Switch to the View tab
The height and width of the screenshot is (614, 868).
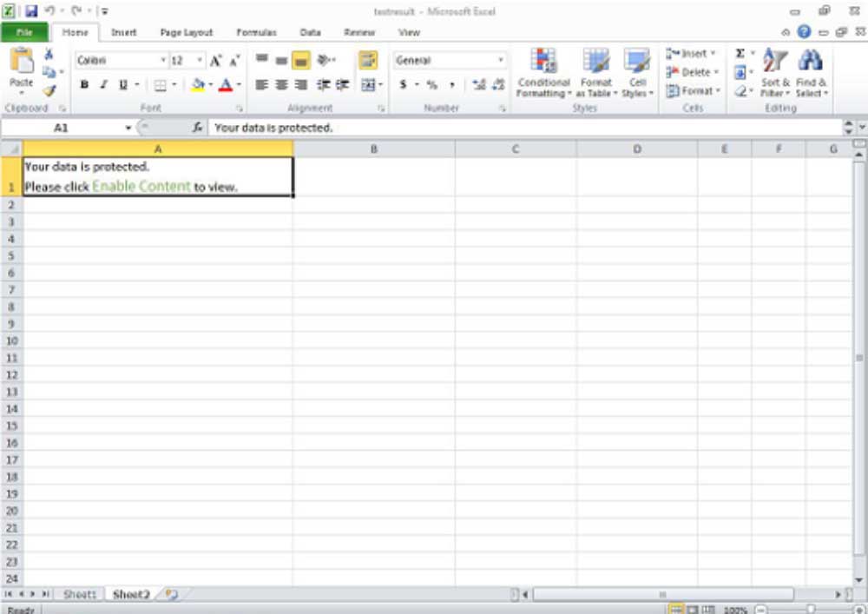pos(409,33)
